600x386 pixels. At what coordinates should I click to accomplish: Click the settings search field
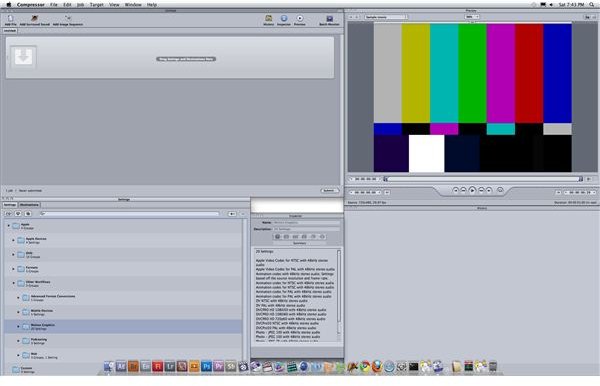click(130, 214)
